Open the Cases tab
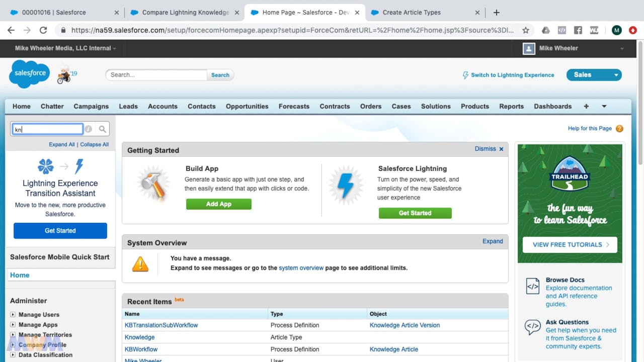Screen dimensions: 644x362 point(401,106)
